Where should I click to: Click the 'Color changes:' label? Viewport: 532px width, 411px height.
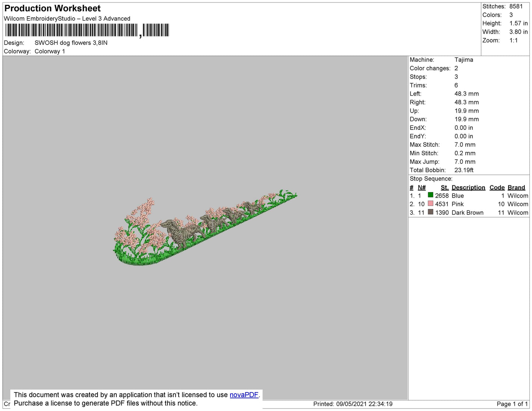(x=430, y=68)
